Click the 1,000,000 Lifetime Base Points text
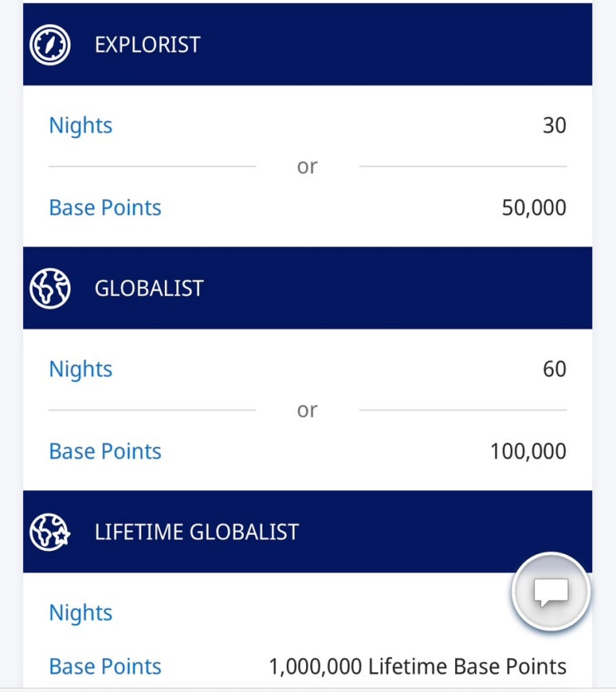Image resolution: width=616 pixels, height=692 pixels. pos(418,666)
